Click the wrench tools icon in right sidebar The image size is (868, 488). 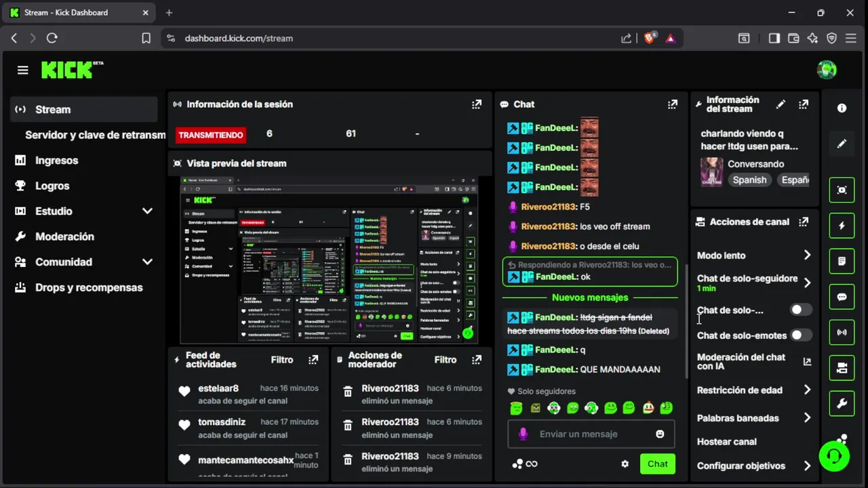click(842, 404)
